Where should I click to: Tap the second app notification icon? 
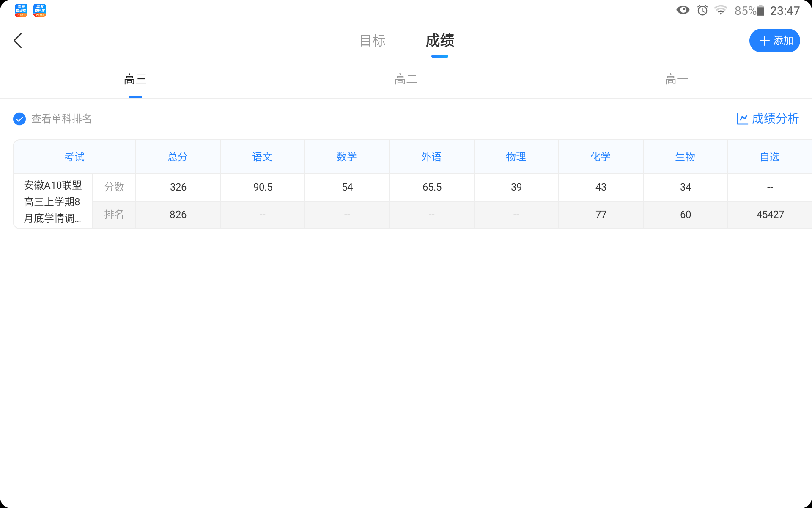click(x=40, y=10)
